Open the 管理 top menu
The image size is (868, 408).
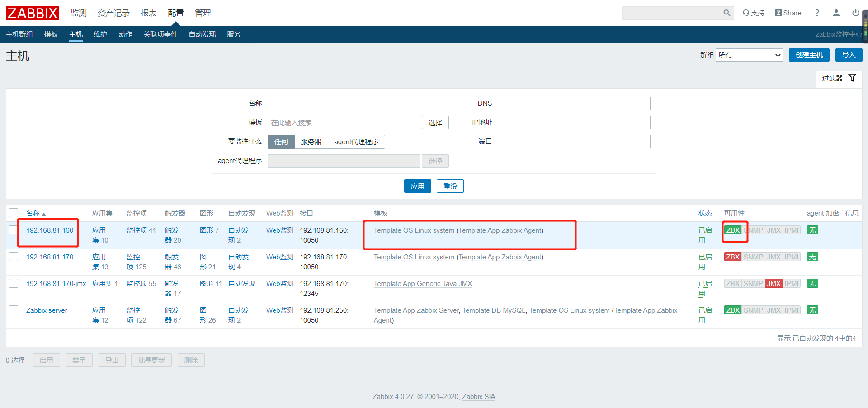[203, 13]
